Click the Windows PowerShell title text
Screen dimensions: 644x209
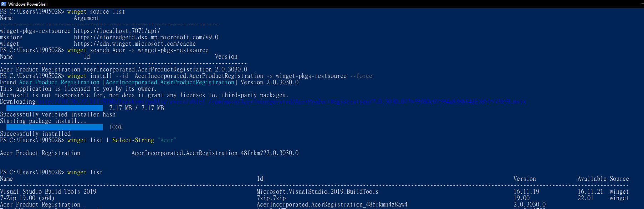28,4
